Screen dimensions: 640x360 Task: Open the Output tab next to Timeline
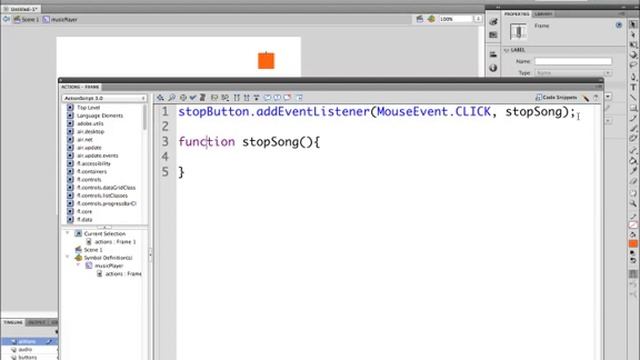pos(37,322)
